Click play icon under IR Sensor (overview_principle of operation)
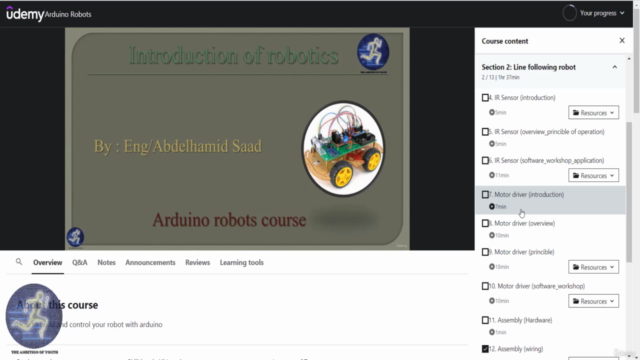Screen dimensions: 640x360 (491, 144)
